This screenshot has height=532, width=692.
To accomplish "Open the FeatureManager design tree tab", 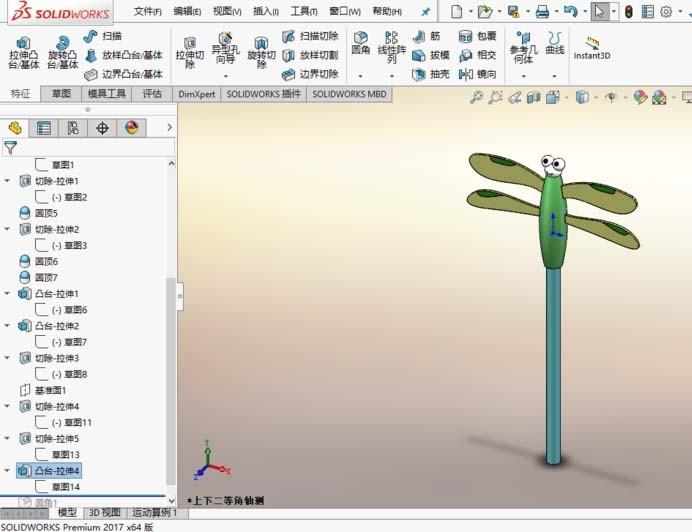I will [x=15, y=128].
